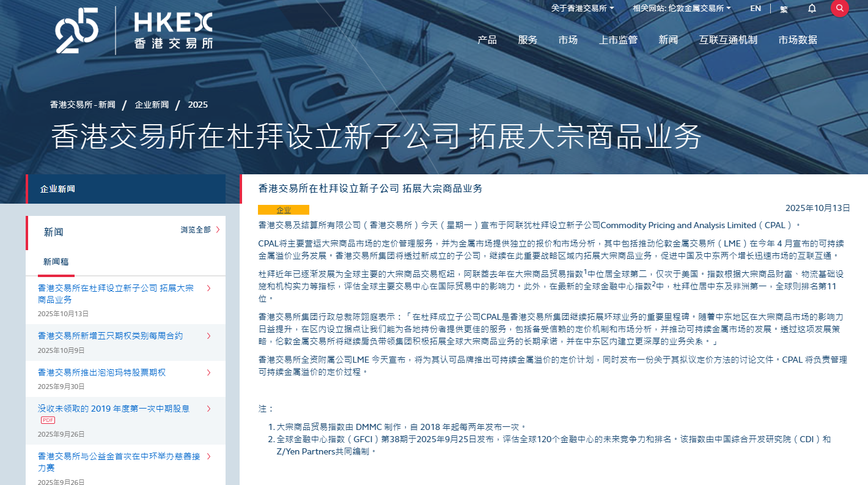Open the PDF icon under 2019 dividend news
Viewport: 868px width, 485px height.
click(x=48, y=420)
